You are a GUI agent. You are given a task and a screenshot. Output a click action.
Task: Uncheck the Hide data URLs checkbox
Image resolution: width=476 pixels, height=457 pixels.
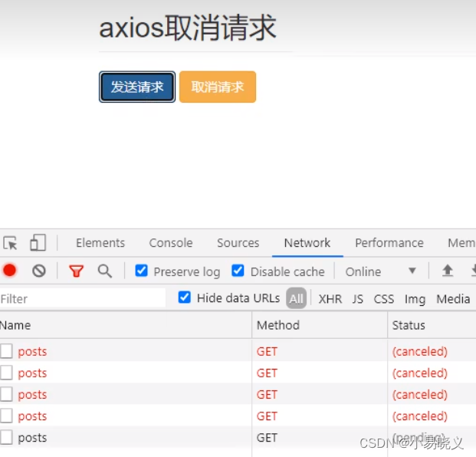[185, 298]
